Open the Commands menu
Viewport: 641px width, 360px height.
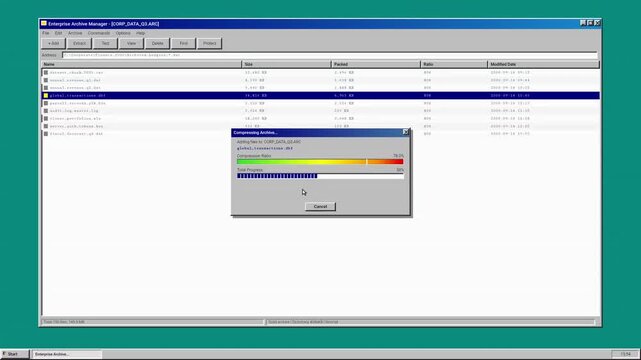pyautogui.click(x=99, y=33)
